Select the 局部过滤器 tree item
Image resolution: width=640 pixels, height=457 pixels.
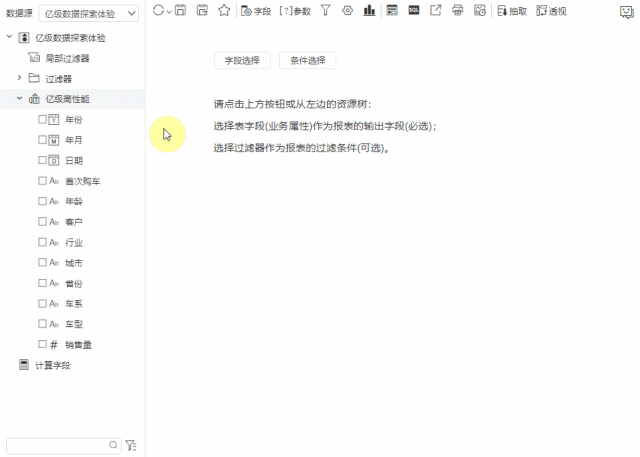pyautogui.click(x=67, y=58)
